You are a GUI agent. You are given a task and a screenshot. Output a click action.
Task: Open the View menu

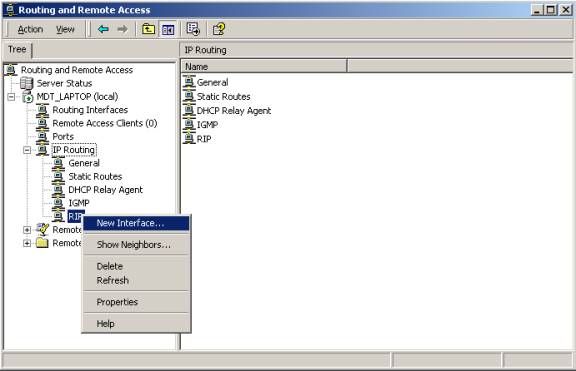tap(65, 29)
